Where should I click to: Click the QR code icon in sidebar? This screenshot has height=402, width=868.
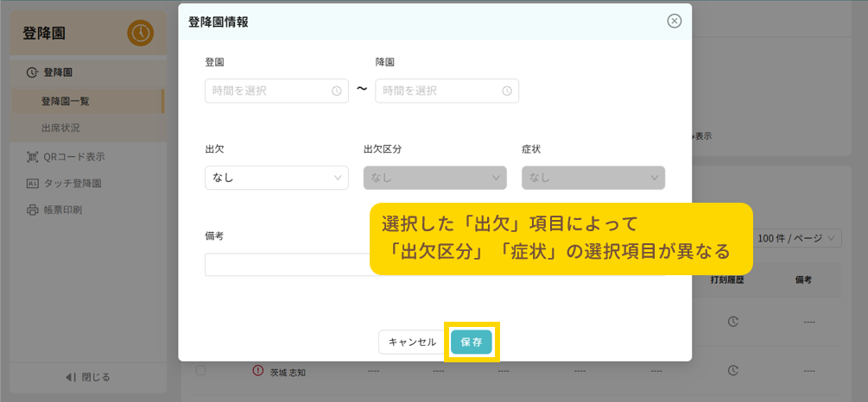[x=33, y=157]
